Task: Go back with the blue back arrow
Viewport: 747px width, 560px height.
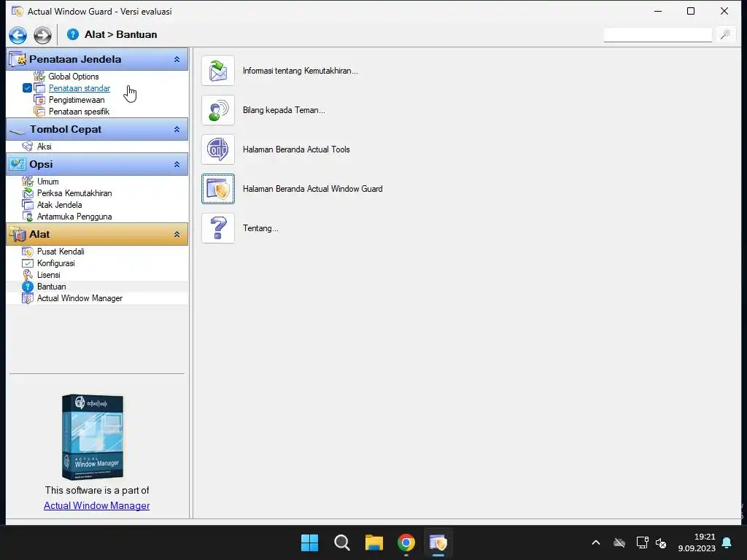Action: (x=18, y=35)
